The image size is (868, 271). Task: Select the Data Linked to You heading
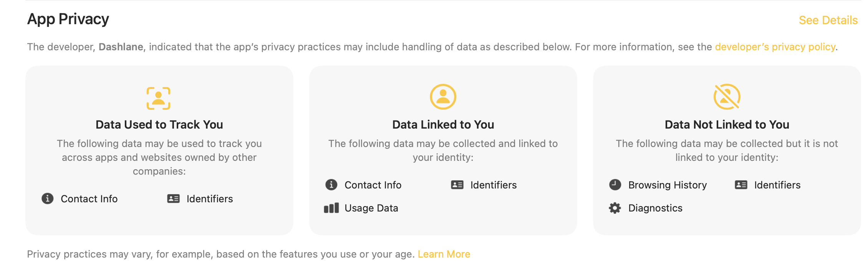(443, 125)
